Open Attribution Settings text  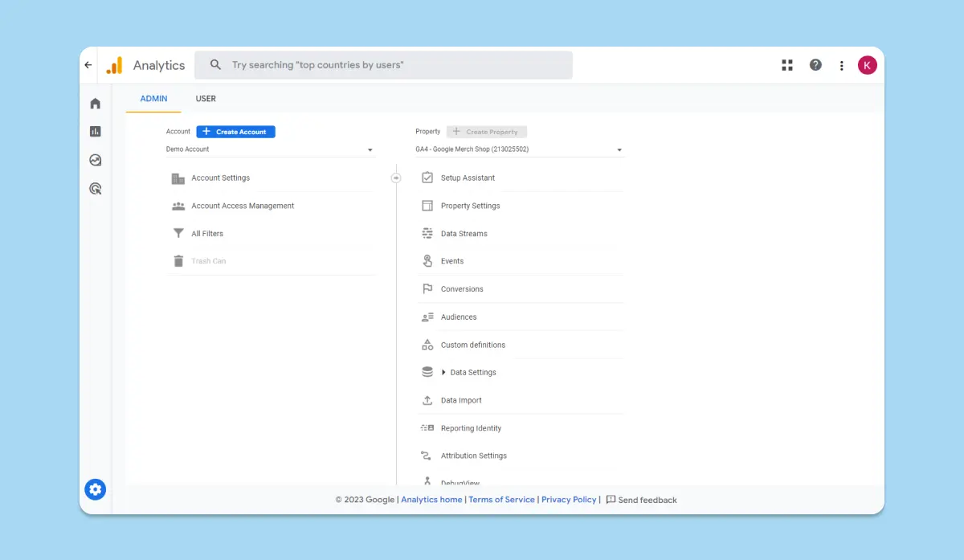pyautogui.click(x=474, y=456)
